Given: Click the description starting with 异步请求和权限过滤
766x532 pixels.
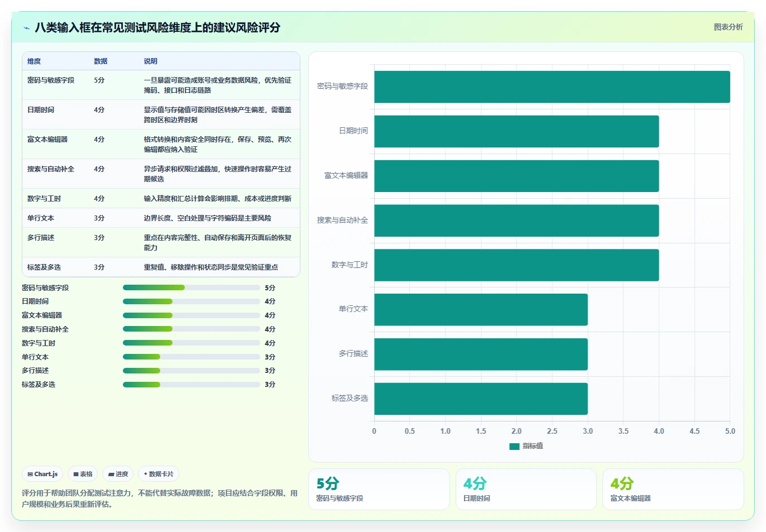Looking at the screenshot, I should pyautogui.click(x=218, y=174).
